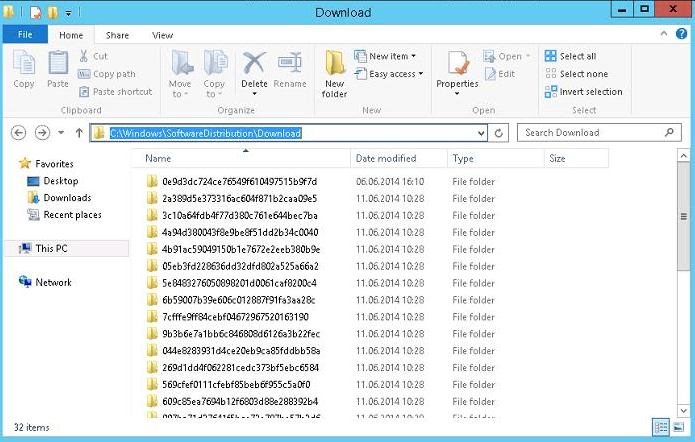Select folder 569cfef0111cfebf85beb6f955c5a0f0
The width and height of the screenshot is (695, 442).
click(228, 384)
